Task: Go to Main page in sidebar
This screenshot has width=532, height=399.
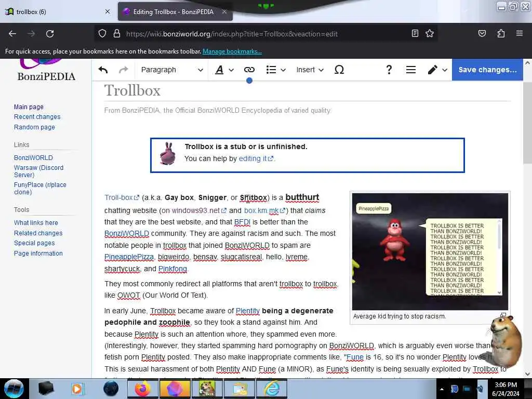Action: tap(29, 107)
